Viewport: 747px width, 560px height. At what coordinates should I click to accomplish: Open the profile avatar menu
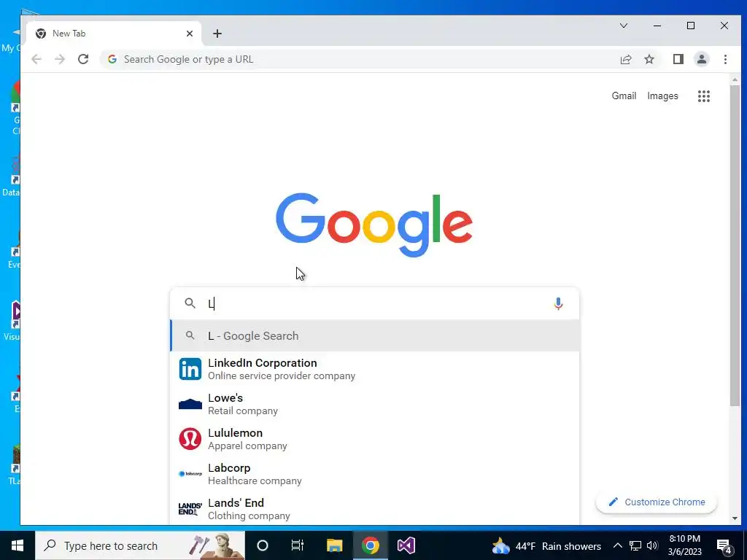pyautogui.click(x=702, y=59)
